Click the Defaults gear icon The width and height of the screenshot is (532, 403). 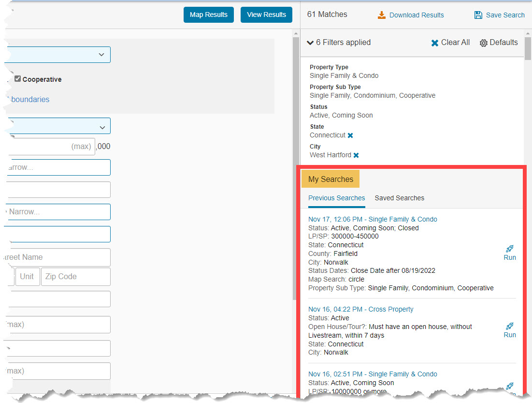(484, 43)
